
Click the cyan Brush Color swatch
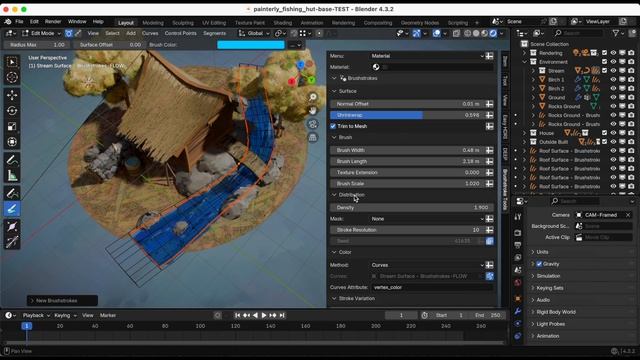coord(251,45)
